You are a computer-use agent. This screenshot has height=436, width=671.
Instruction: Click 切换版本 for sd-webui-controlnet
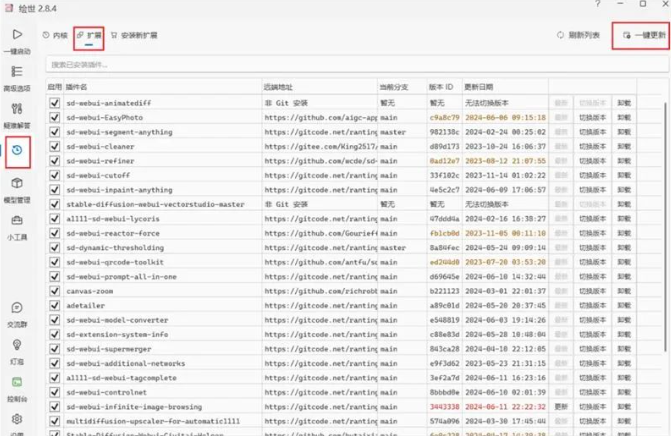pos(593,392)
